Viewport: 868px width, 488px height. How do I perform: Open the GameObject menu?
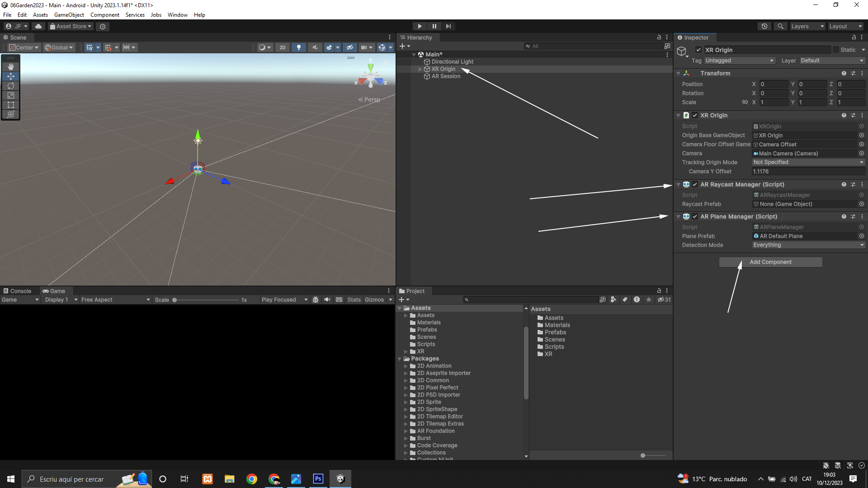(69, 15)
